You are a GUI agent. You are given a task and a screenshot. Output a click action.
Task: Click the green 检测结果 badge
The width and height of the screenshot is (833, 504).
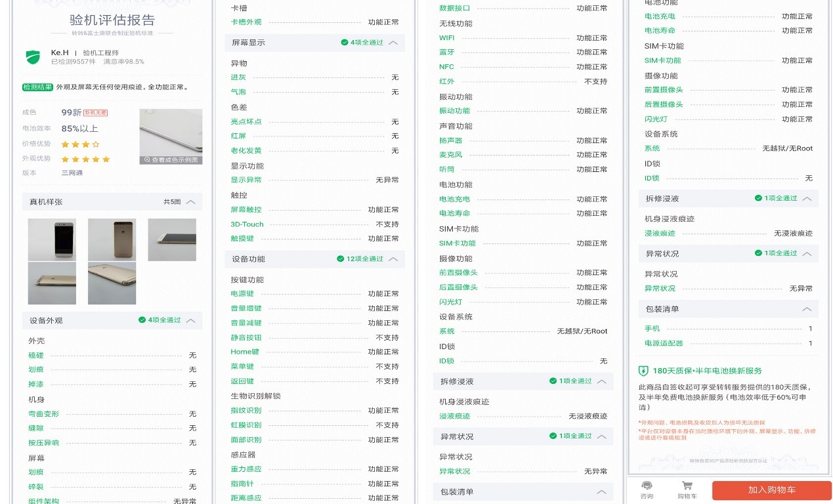(37, 86)
